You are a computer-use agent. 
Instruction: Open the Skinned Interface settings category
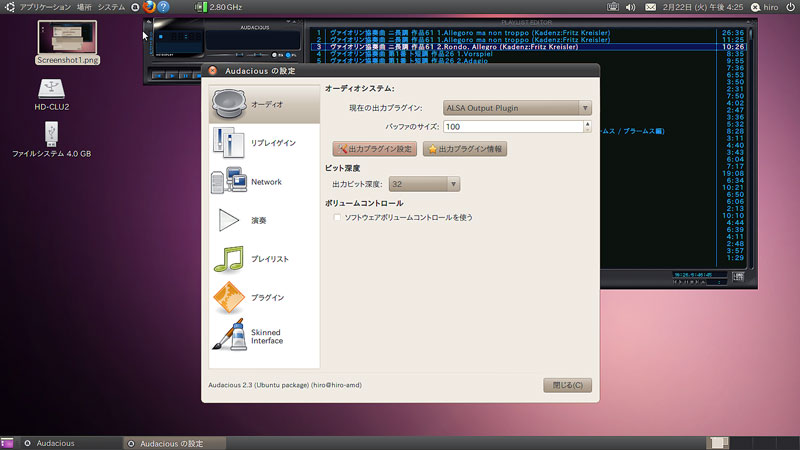pyautogui.click(x=264, y=336)
